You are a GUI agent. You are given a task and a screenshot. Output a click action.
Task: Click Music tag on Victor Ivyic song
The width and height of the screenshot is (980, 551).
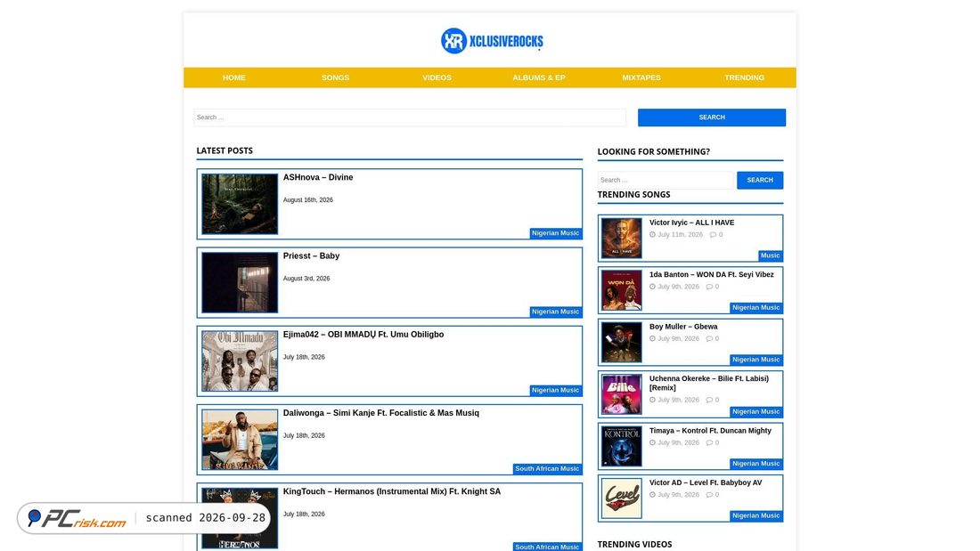point(770,255)
